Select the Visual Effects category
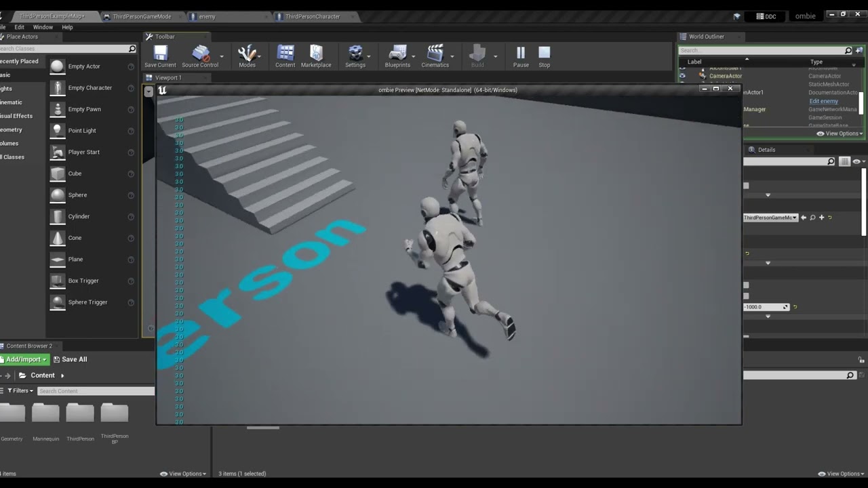Image resolution: width=868 pixels, height=488 pixels. [16, 116]
